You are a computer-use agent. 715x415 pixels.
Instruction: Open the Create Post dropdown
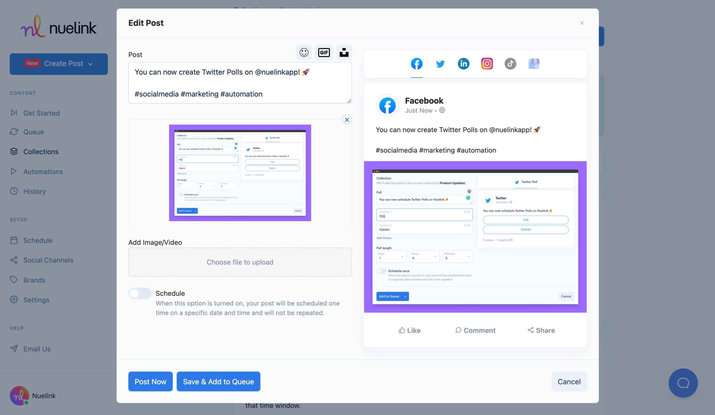coord(59,64)
